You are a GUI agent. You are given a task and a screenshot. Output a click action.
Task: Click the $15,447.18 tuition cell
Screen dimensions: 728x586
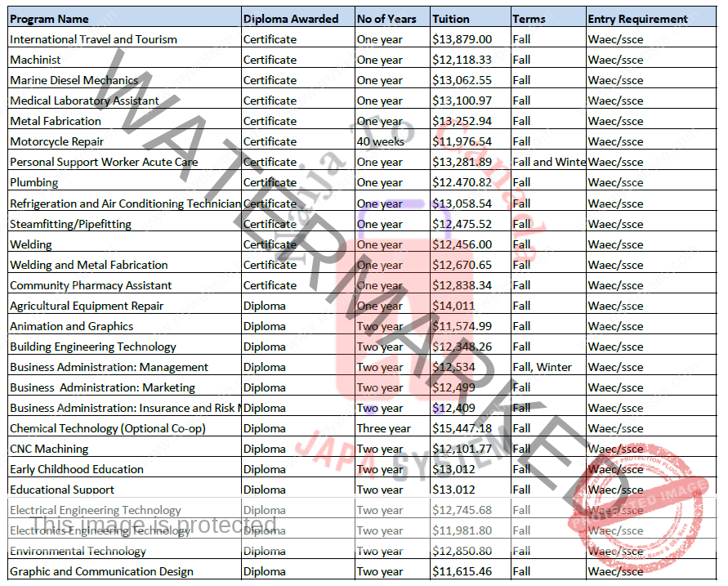(x=462, y=428)
